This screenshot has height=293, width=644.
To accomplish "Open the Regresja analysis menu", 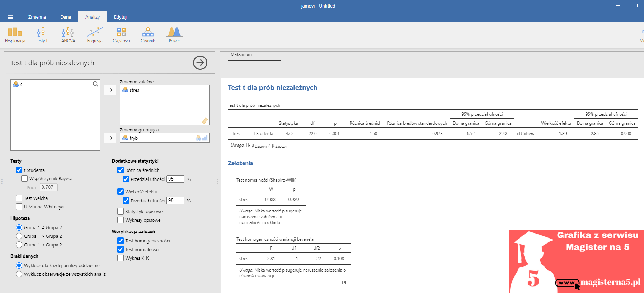I will click(95, 35).
